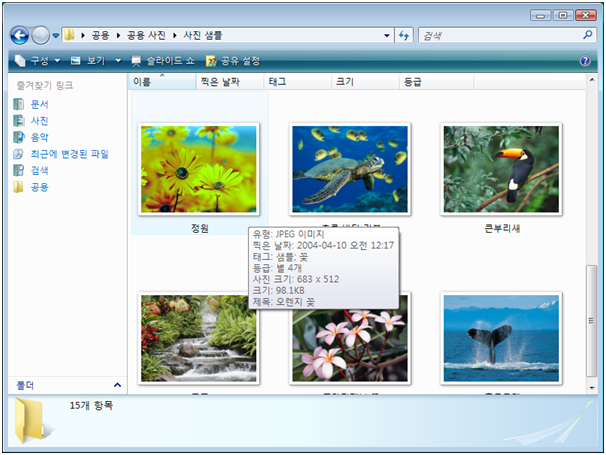Refresh the folder view

[404, 36]
